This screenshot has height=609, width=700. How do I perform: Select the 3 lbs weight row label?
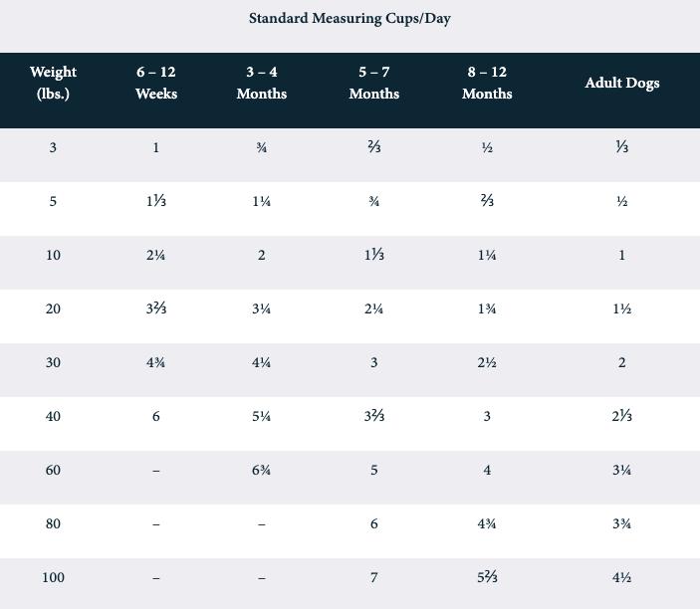(x=53, y=147)
